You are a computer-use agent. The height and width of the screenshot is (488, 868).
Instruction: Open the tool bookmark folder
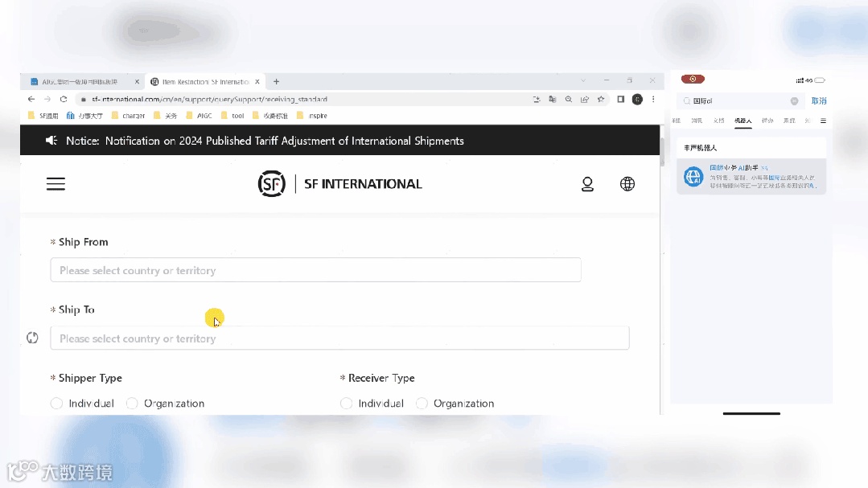coord(232,116)
